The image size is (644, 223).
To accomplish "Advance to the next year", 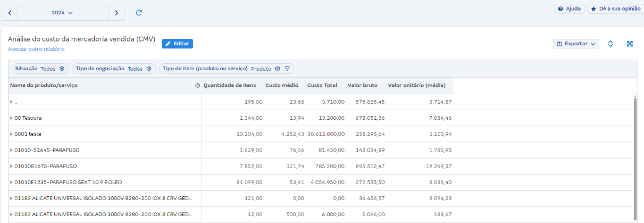I will 116,13.
